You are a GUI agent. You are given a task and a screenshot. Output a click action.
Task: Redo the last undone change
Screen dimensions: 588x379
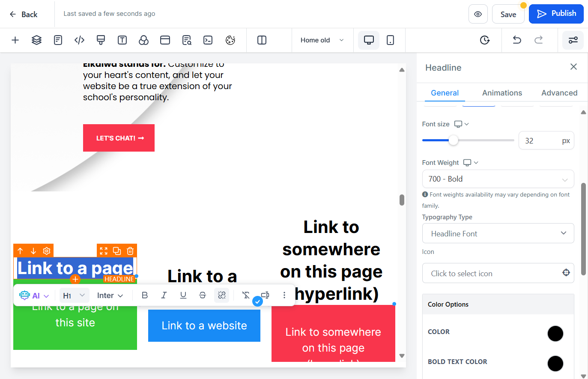pos(538,40)
